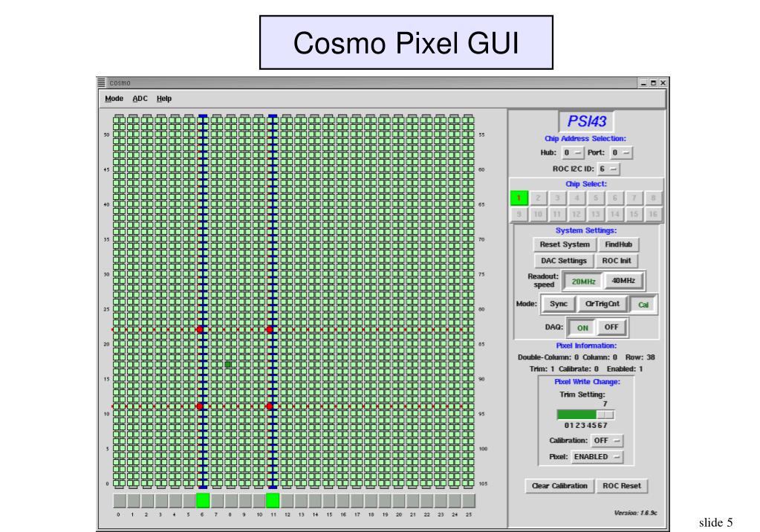Screen dimensions: 760x532
Task: Open the ROC I2C ID dropdown
Action: click(x=608, y=169)
